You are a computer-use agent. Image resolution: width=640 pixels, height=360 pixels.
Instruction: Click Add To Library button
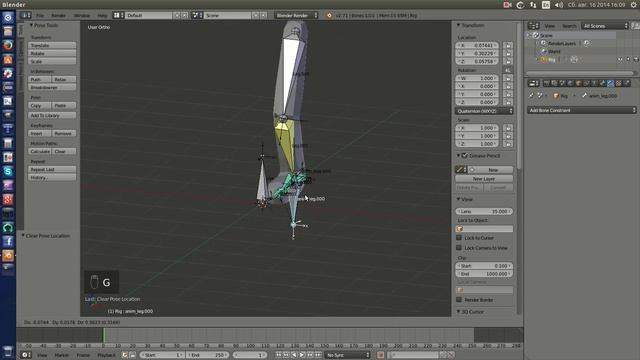52,116
